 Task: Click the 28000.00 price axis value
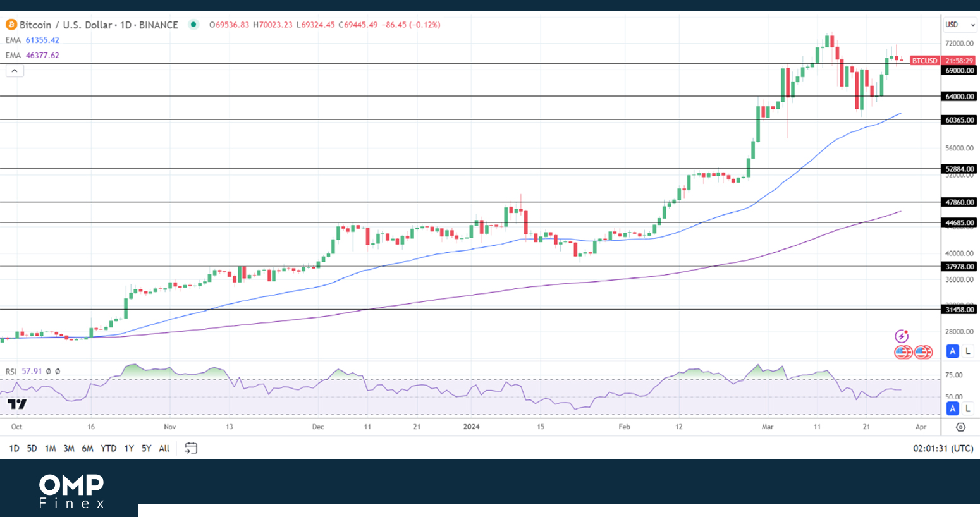pos(959,331)
